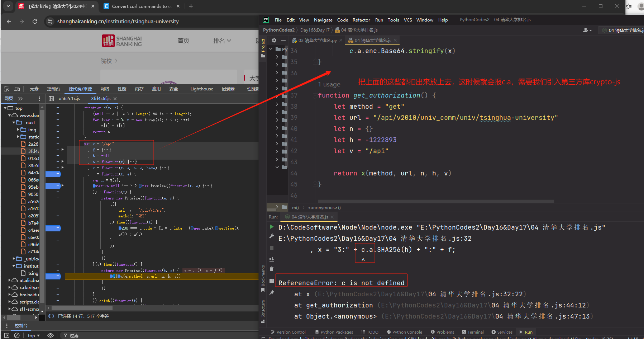
Task: Create a live expression with the eye icon
Action: (x=51, y=335)
